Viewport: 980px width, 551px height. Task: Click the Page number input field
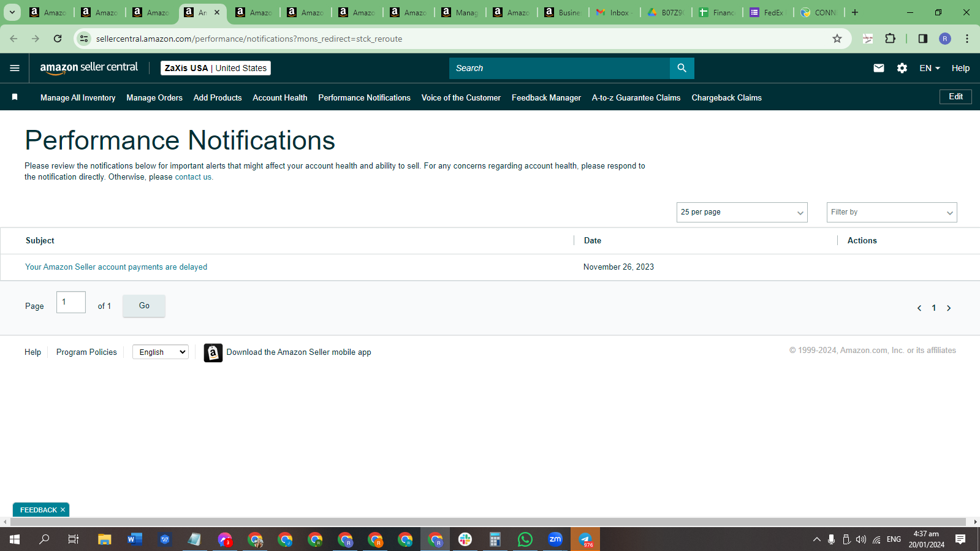71,302
